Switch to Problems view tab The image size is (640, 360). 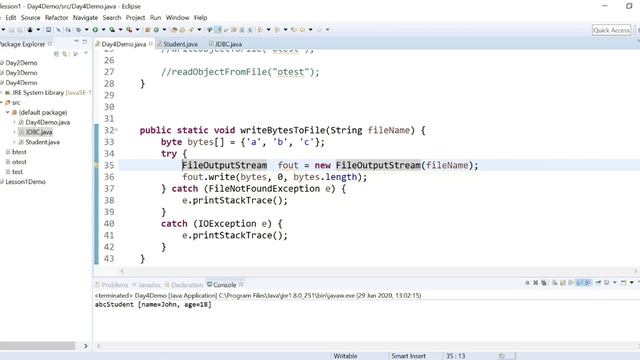[x=111, y=284]
